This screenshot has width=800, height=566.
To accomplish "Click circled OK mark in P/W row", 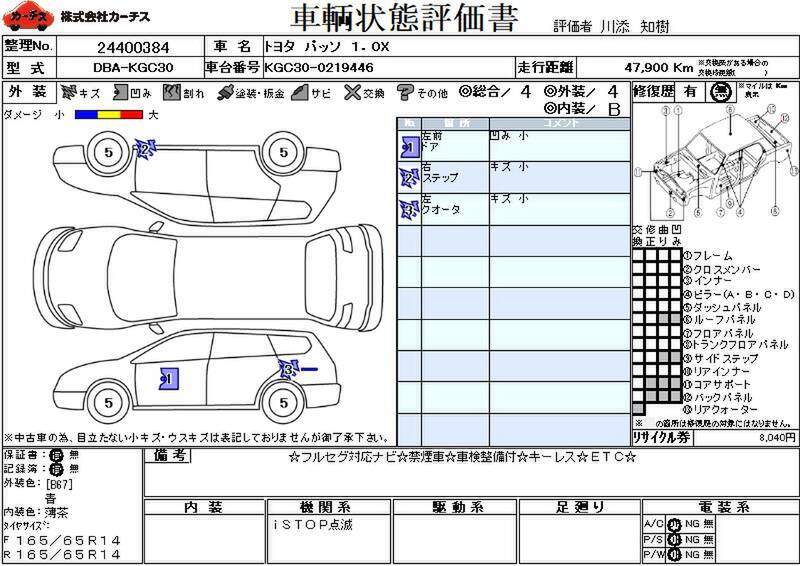I will pyautogui.click(x=674, y=554).
